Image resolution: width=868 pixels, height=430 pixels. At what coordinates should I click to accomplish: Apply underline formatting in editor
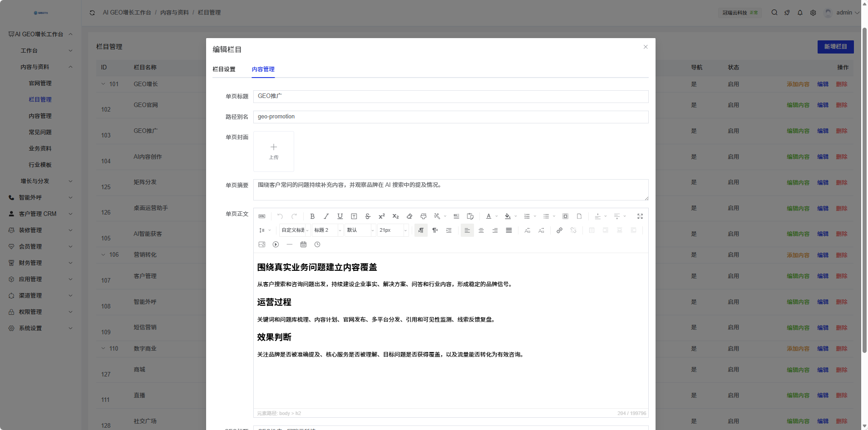pyautogui.click(x=340, y=216)
